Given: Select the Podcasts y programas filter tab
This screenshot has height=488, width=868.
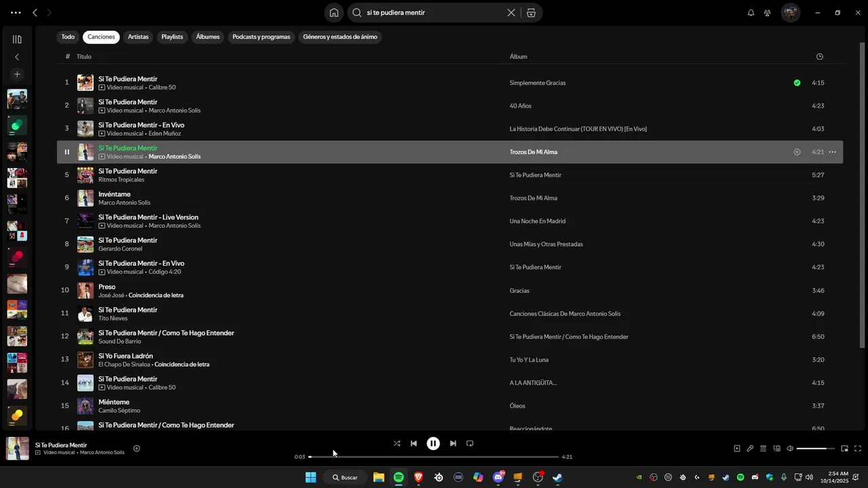Looking at the screenshot, I should click(261, 37).
